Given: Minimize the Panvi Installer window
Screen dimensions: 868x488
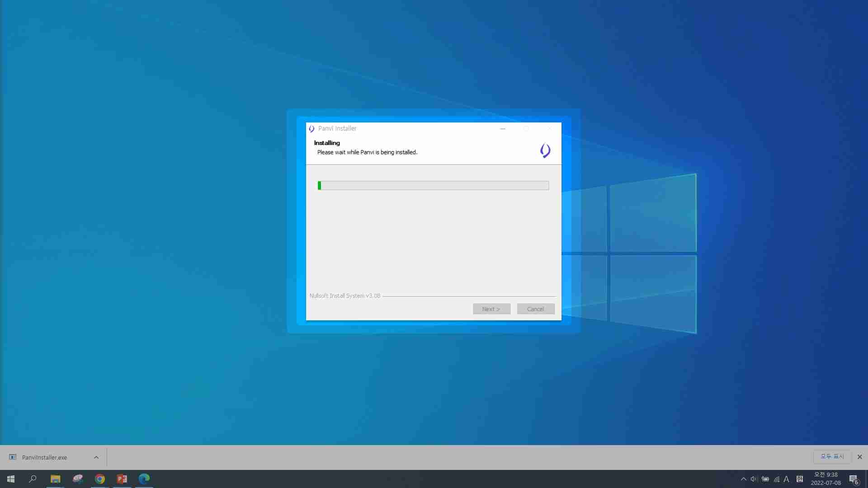Looking at the screenshot, I should [503, 129].
